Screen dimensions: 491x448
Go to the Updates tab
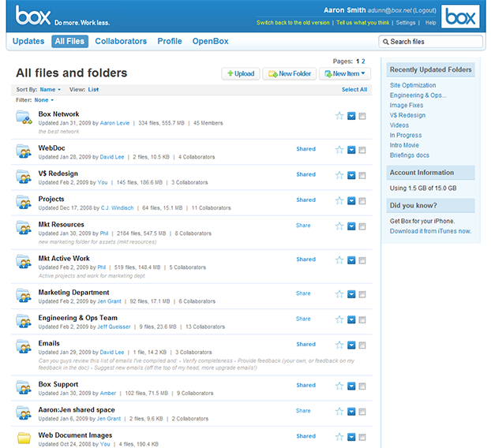coord(28,41)
